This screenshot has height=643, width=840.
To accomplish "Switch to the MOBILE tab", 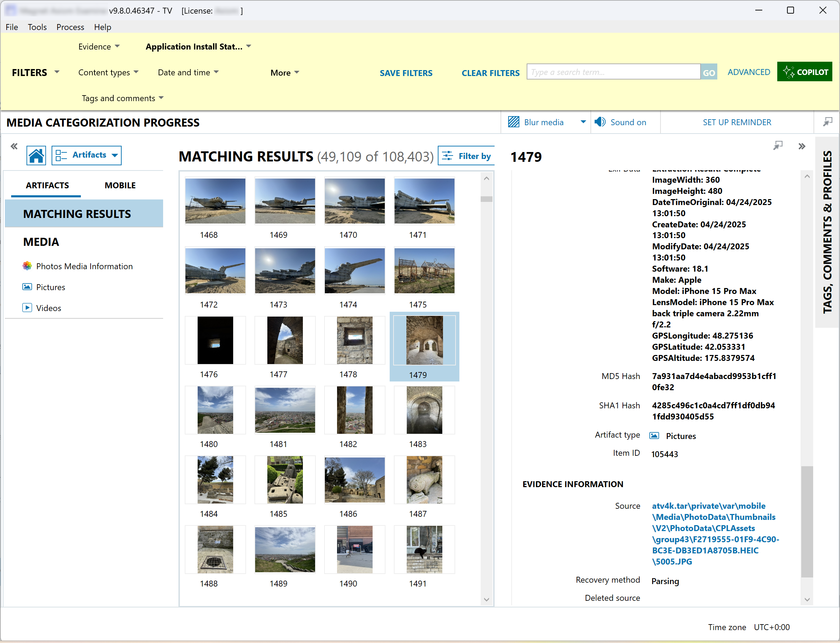I will 120,185.
